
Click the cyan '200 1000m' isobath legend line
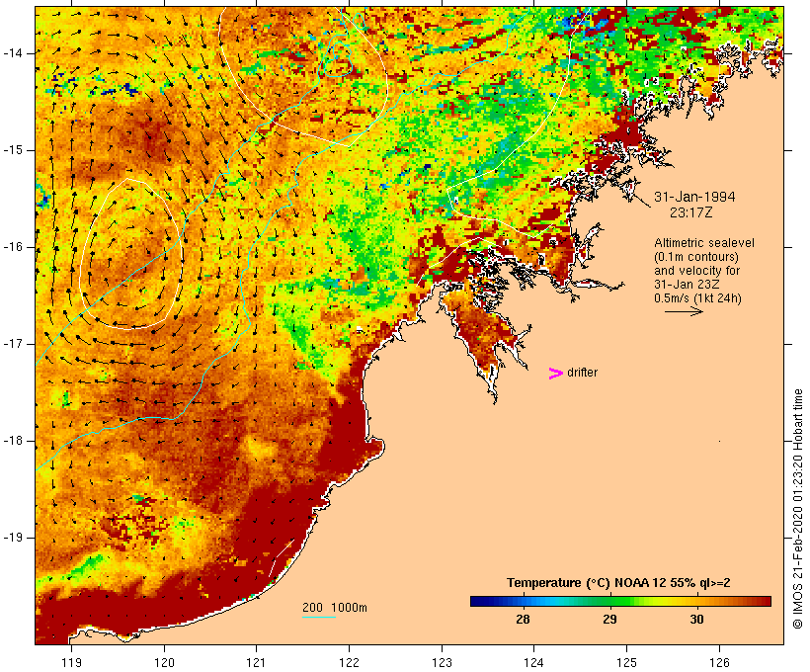tap(319, 617)
